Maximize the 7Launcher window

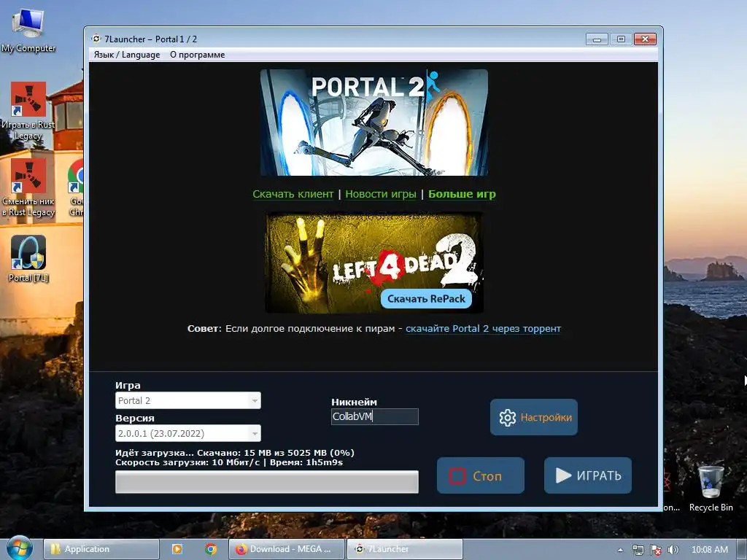(621, 39)
